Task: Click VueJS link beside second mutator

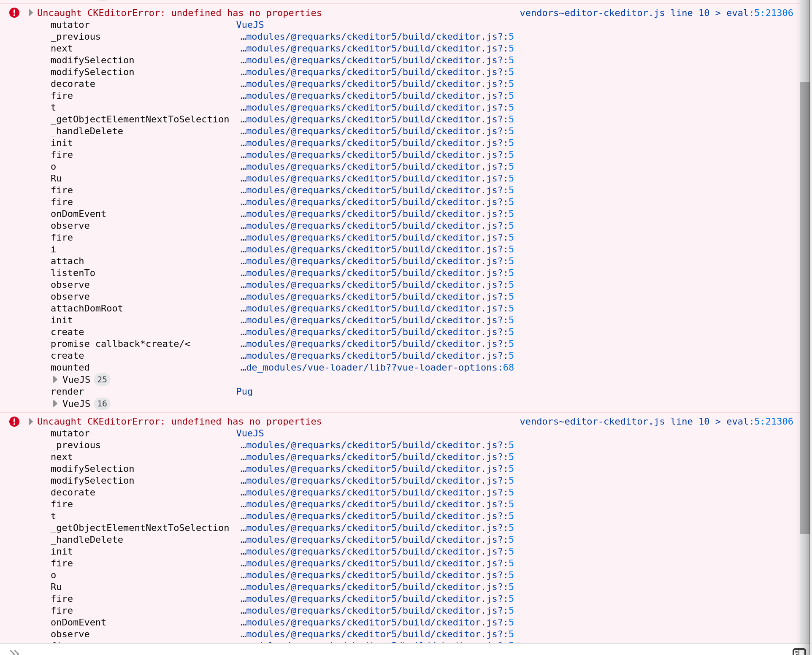Action: [250, 433]
